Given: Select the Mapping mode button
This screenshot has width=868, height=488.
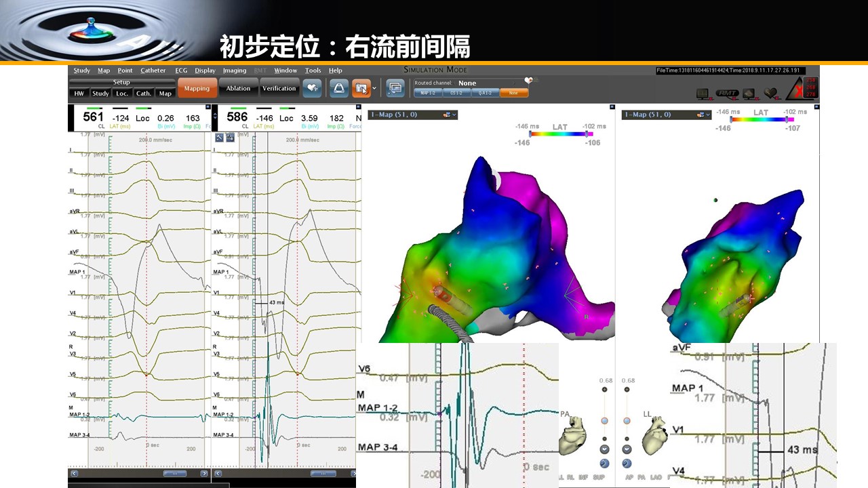Looking at the screenshot, I should (x=197, y=88).
